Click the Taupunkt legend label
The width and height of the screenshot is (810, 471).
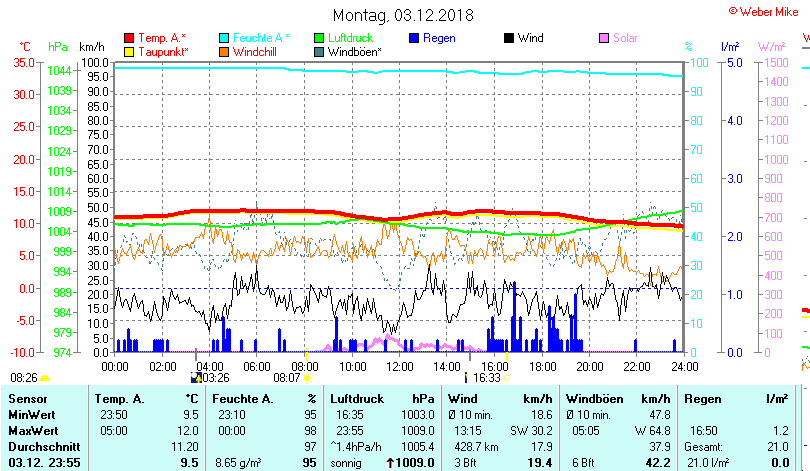click(x=163, y=52)
